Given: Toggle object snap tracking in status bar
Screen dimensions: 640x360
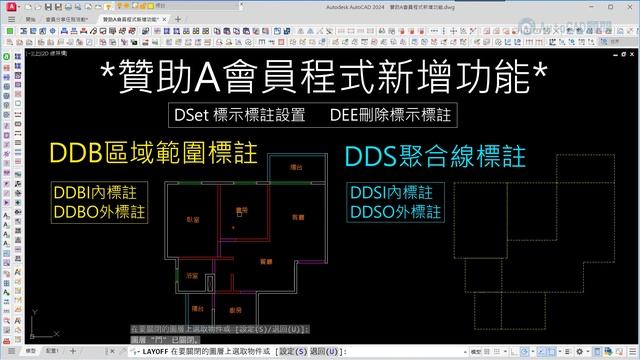Looking at the screenshot, I should tap(541, 351).
